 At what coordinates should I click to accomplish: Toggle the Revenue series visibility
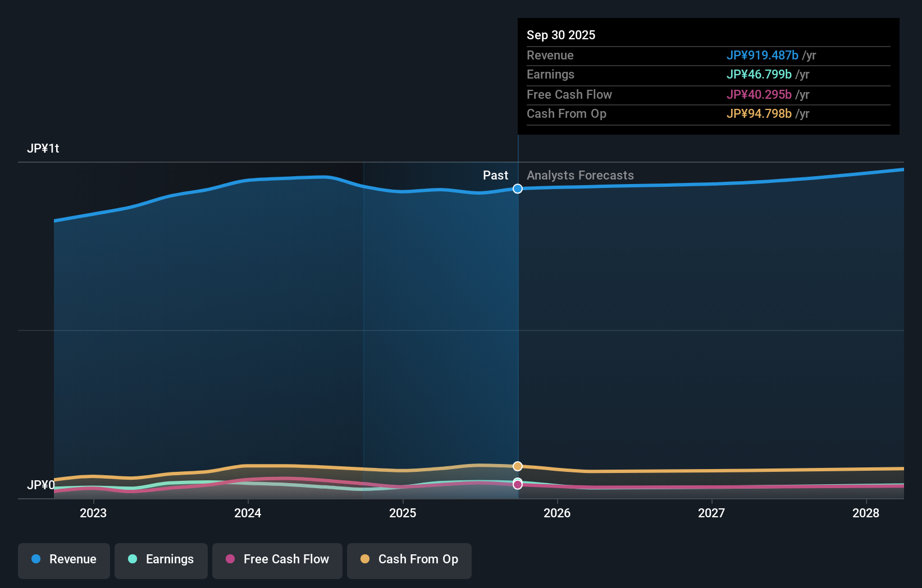click(x=63, y=559)
